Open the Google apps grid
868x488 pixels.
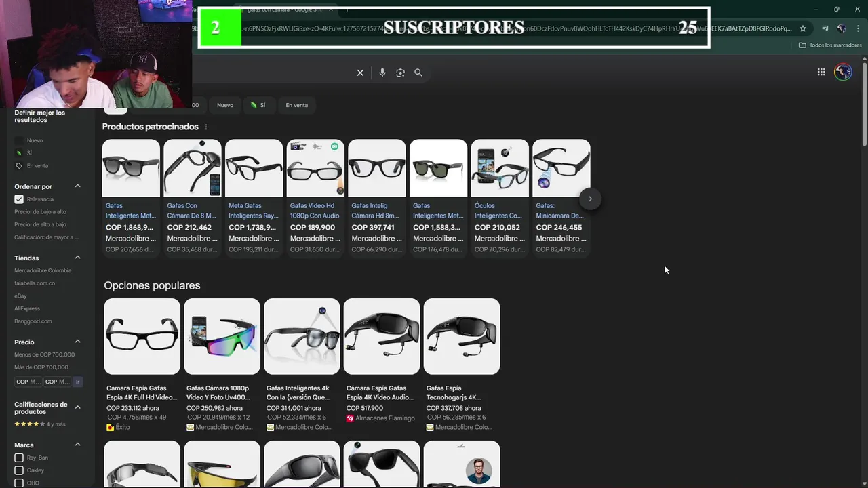click(821, 72)
